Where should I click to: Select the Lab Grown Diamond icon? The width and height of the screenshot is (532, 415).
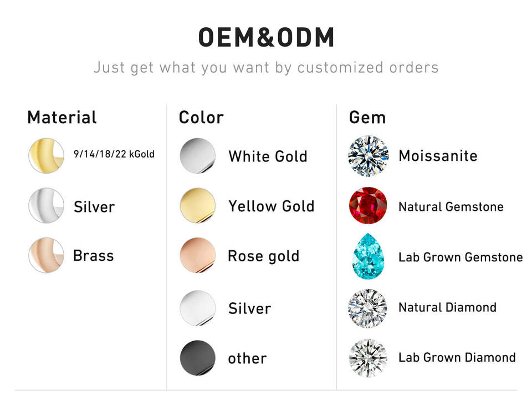coord(368,358)
